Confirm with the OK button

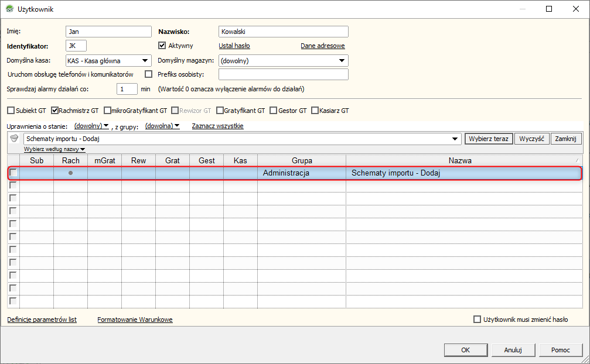465,350
